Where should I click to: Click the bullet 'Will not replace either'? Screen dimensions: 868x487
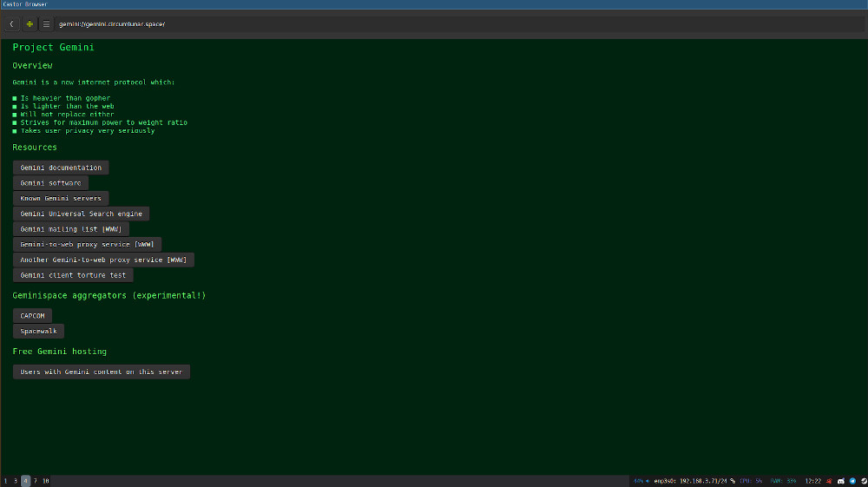click(68, 115)
